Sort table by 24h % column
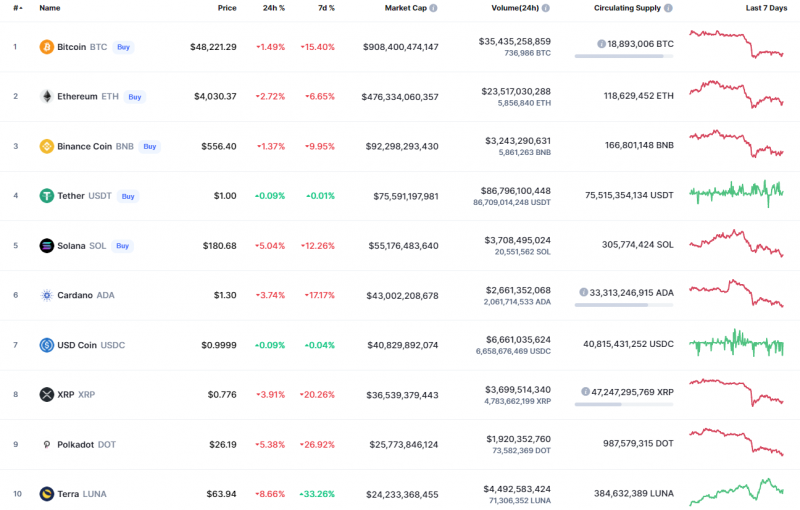The height and width of the screenshot is (510, 800). click(x=274, y=8)
